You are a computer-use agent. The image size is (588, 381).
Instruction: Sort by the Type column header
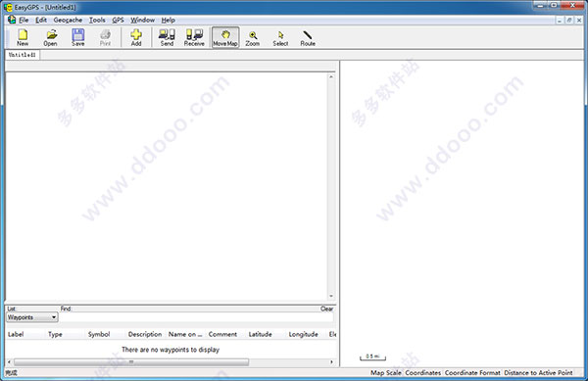click(55, 334)
